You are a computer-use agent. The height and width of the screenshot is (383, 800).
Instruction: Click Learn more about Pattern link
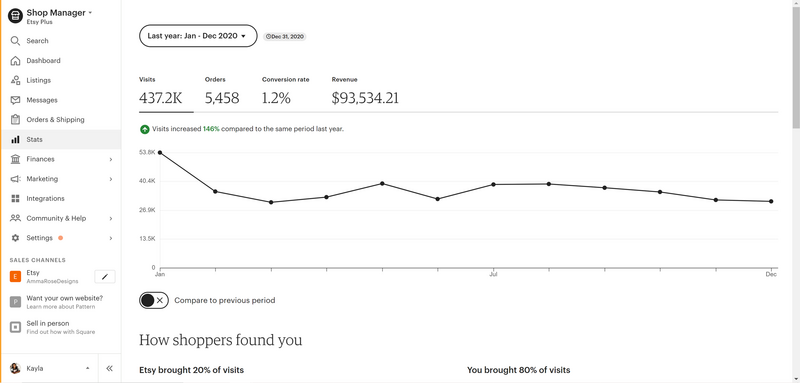[x=61, y=307]
